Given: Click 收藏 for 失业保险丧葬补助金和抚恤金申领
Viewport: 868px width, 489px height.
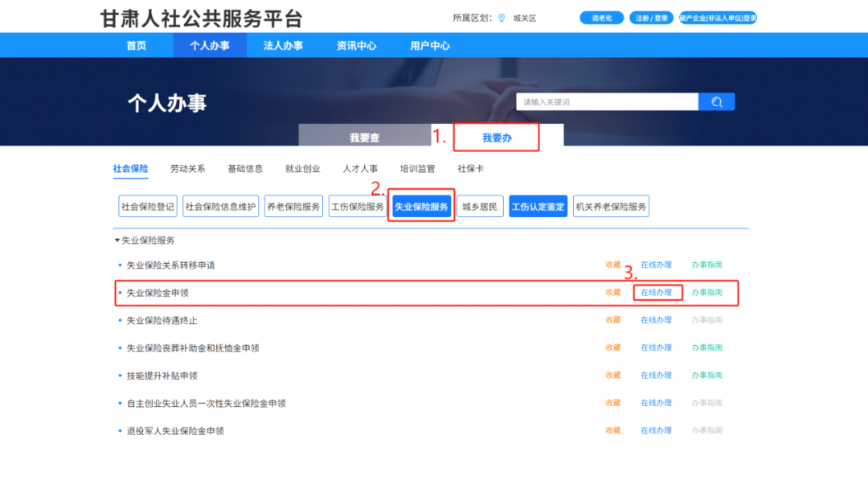Looking at the screenshot, I should tap(612, 347).
